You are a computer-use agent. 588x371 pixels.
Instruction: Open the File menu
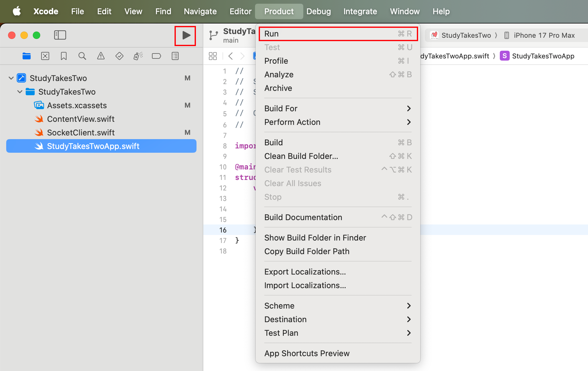(x=77, y=11)
